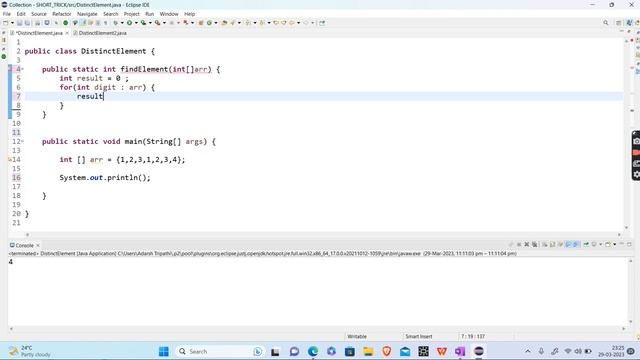The image size is (640, 360).
Task: Show hidden system tray icons chevron
Action: pyautogui.click(x=528, y=351)
